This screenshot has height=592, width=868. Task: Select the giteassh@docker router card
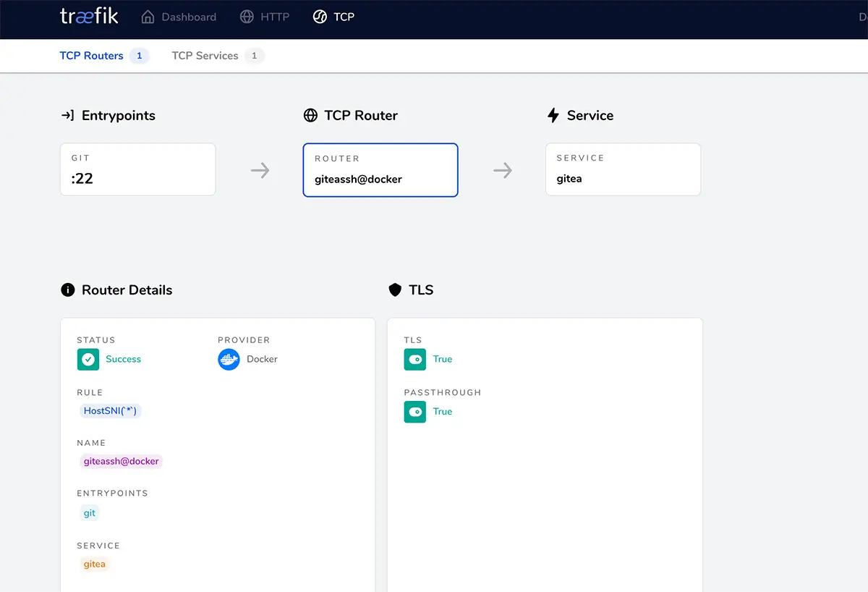(x=380, y=170)
